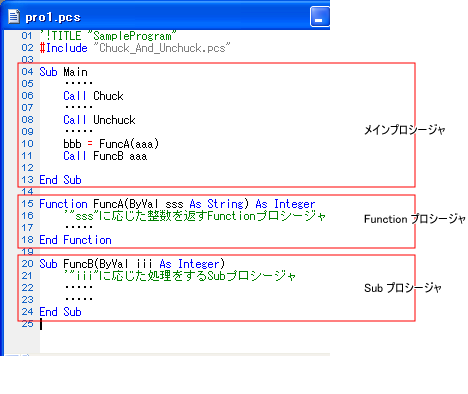The image size is (468, 394).
Task: Click the pro1.pcs title bar text
Action: [x=53, y=17]
